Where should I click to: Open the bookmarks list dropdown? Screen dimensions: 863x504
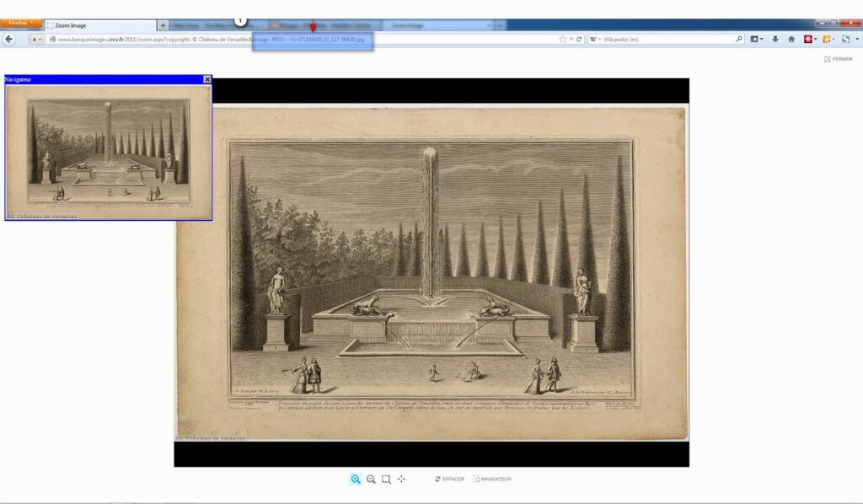[758, 39]
